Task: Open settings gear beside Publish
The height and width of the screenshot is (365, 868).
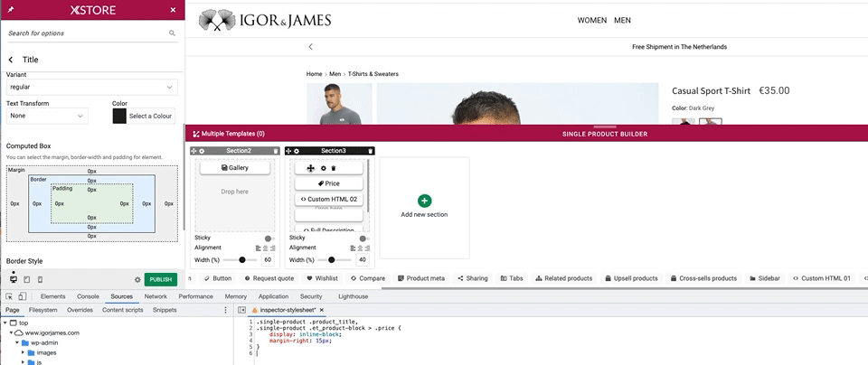Action: tap(137, 280)
